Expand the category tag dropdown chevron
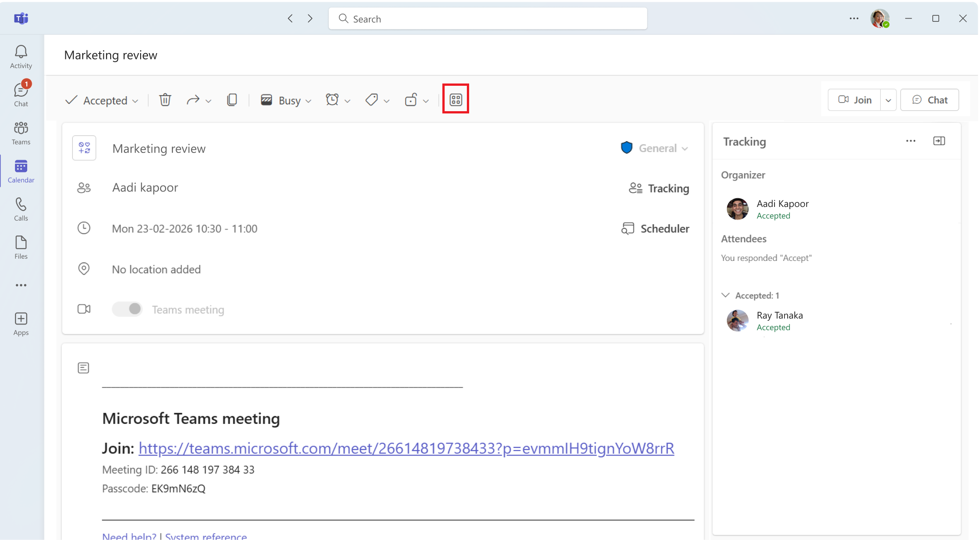The width and height of the screenshot is (980, 540). click(387, 101)
